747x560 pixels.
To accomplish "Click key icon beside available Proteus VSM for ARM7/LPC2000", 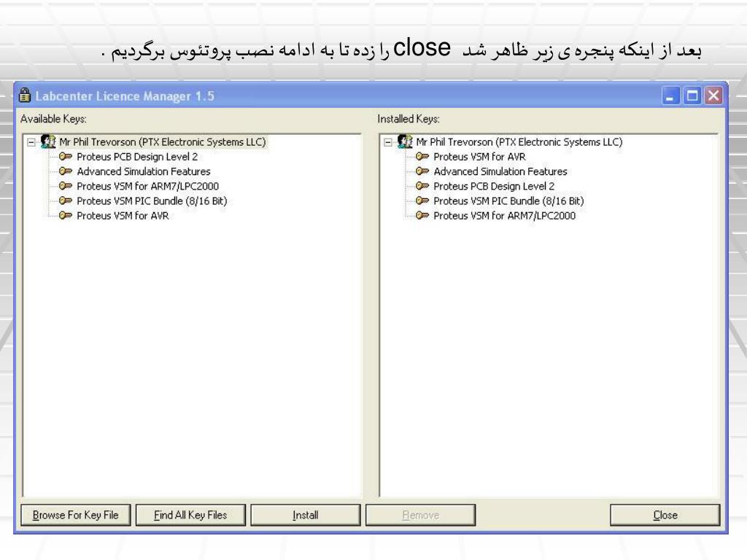I will [66, 186].
